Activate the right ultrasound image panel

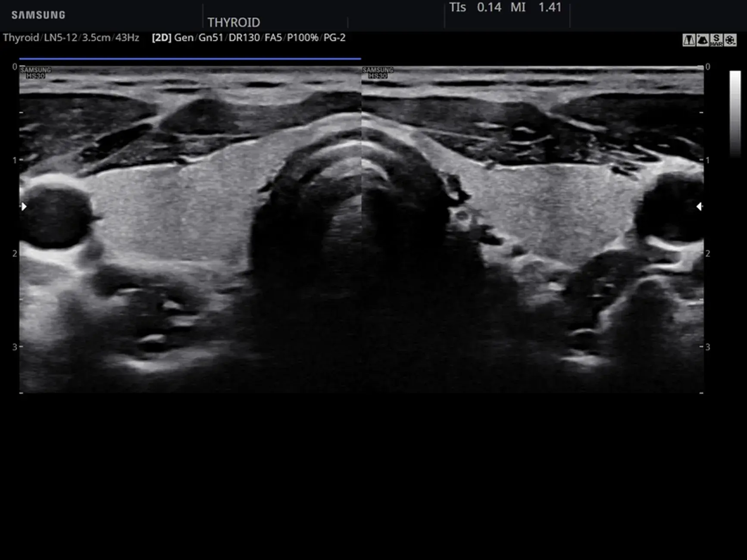533,229
